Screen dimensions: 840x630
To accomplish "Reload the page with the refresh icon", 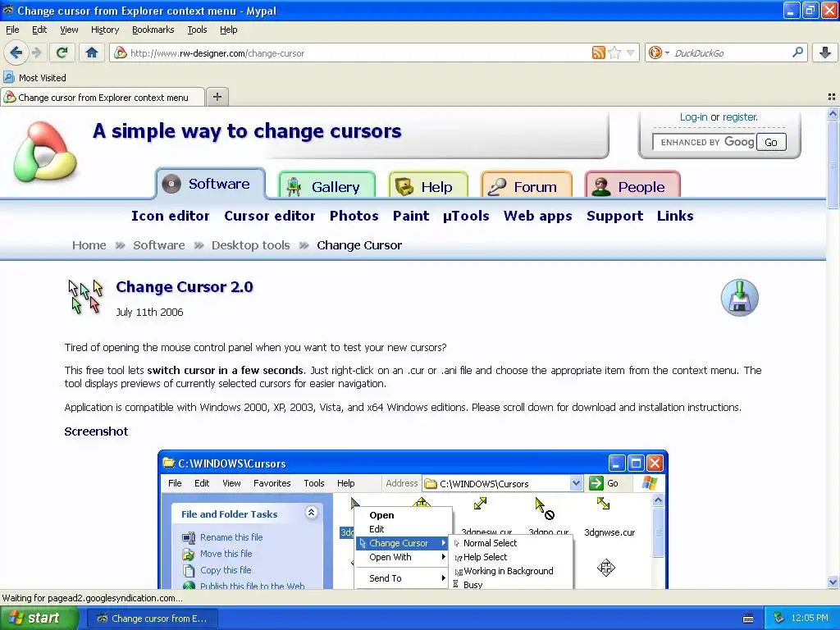I will click(x=62, y=52).
